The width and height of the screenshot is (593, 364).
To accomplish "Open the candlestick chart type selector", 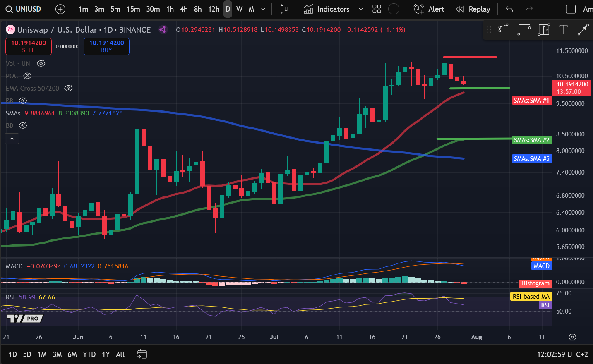I will coord(284,9).
